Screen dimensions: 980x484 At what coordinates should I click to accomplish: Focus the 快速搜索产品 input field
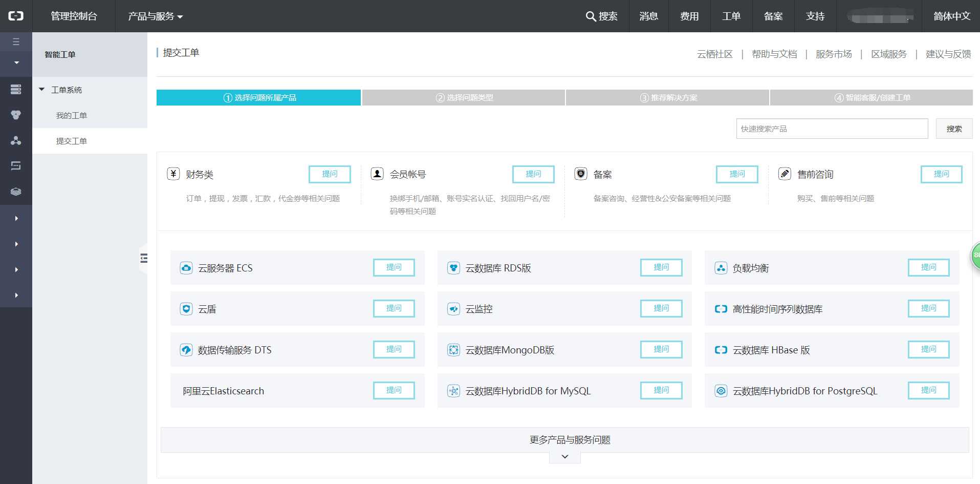832,129
